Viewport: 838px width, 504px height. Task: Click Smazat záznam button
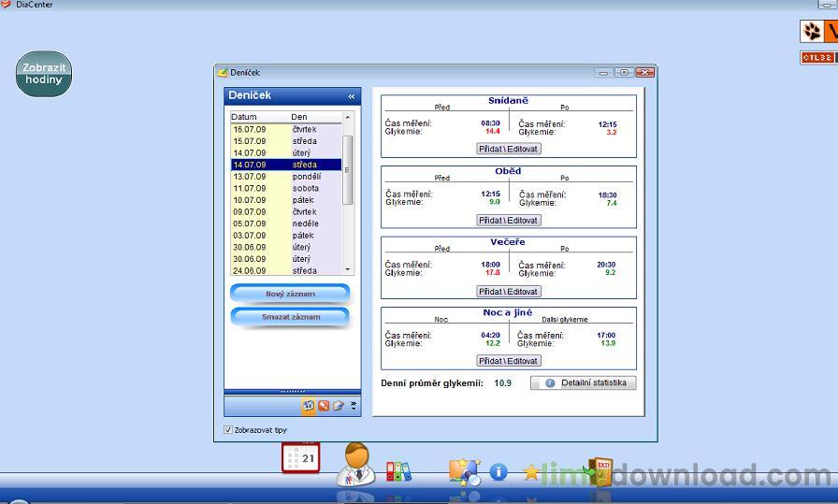pyautogui.click(x=290, y=317)
